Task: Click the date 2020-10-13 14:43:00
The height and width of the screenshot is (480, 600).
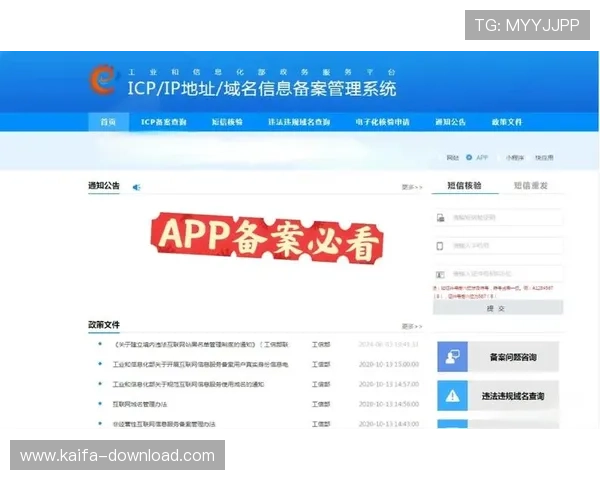Action: (389, 424)
